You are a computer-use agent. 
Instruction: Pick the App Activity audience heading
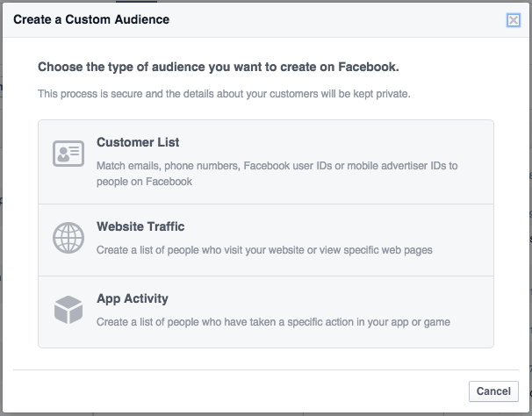pyautogui.click(x=132, y=298)
